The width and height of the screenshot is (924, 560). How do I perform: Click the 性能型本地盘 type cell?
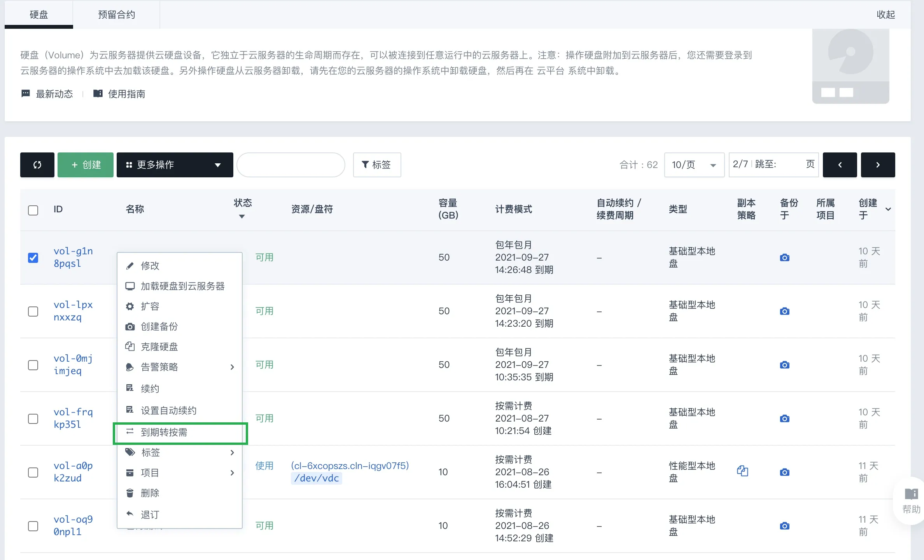tap(692, 472)
